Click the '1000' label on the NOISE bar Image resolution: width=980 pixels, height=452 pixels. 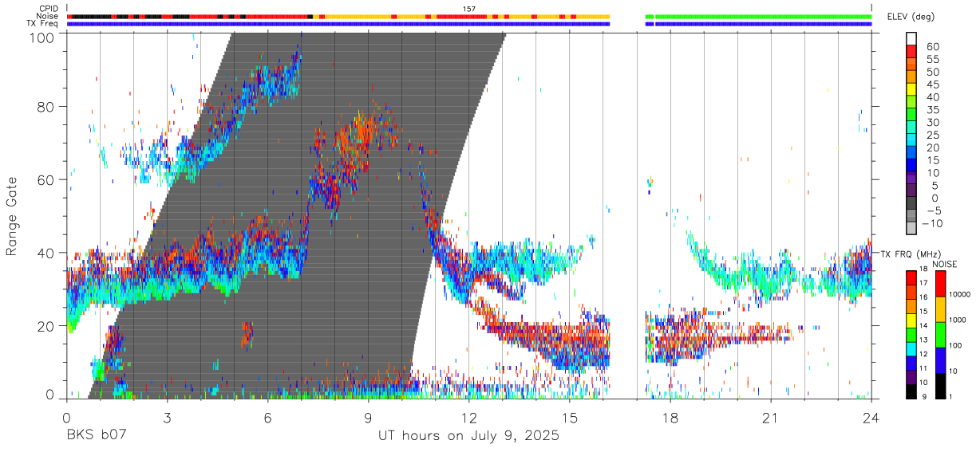[958, 319]
